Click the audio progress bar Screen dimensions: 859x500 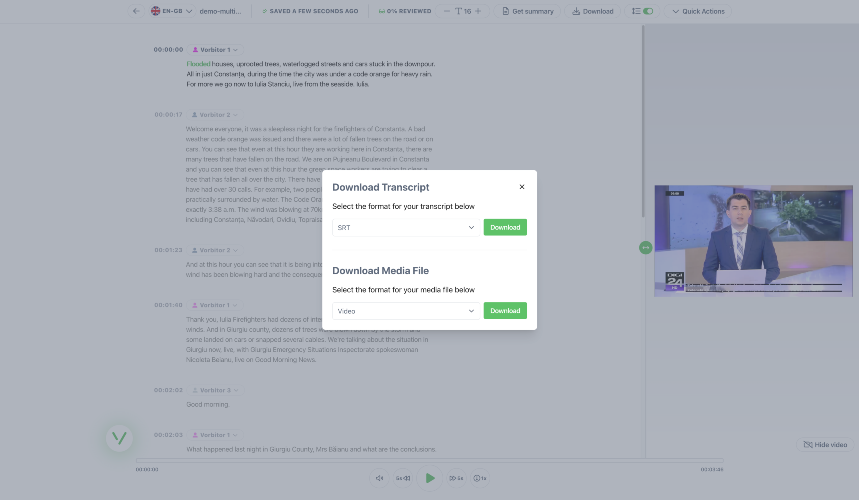[430, 461]
